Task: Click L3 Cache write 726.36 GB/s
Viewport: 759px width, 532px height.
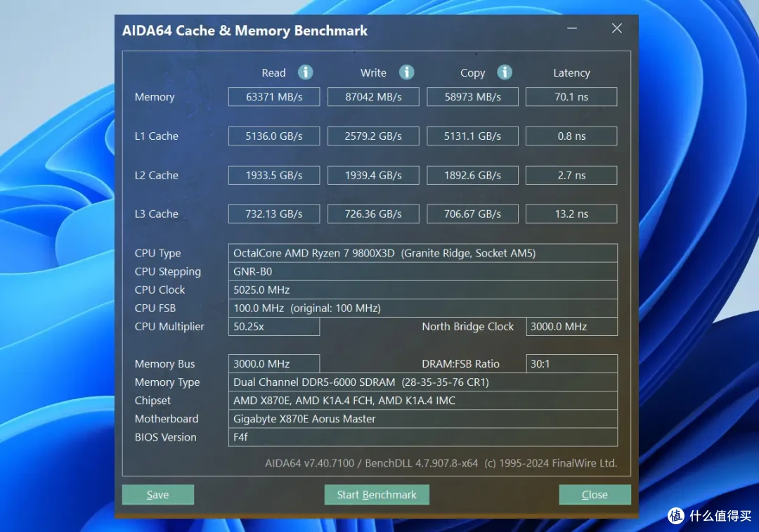Action: point(373,214)
